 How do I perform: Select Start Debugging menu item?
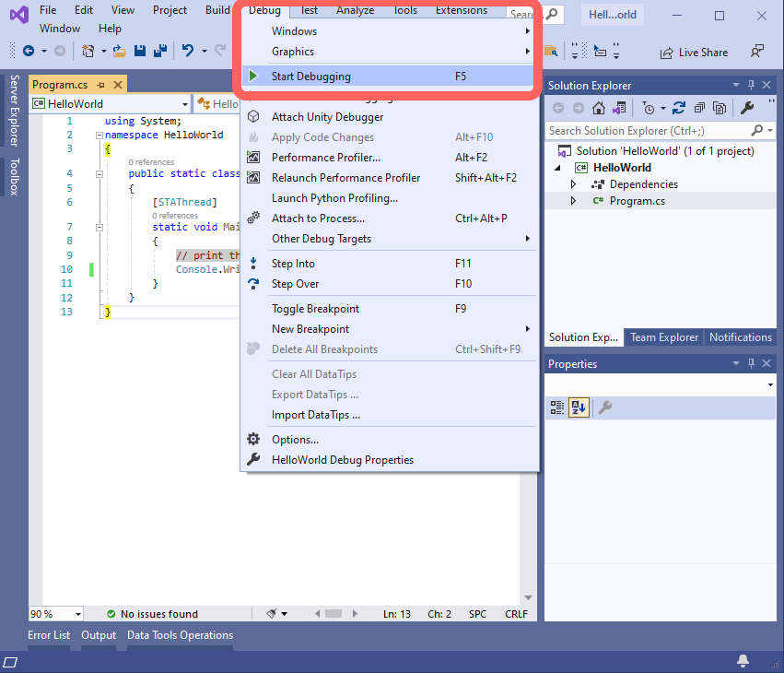click(x=390, y=77)
